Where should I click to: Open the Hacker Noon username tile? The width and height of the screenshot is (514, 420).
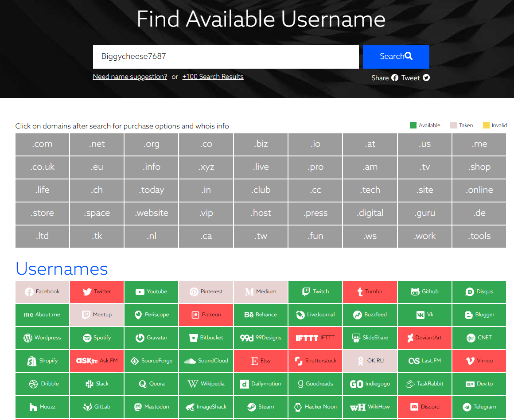coord(315,407)
